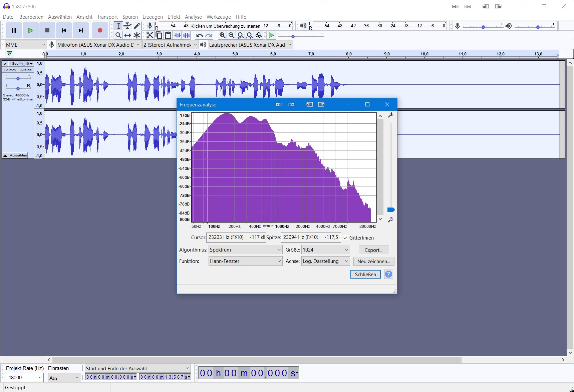Fit selection to window width
Screen dimensions: 574x392
(x=241, y=35)
